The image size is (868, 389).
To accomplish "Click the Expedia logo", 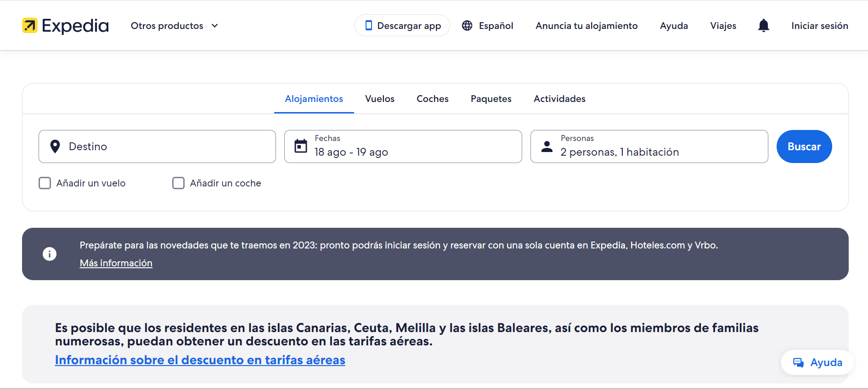I will (x=65, y=26).
